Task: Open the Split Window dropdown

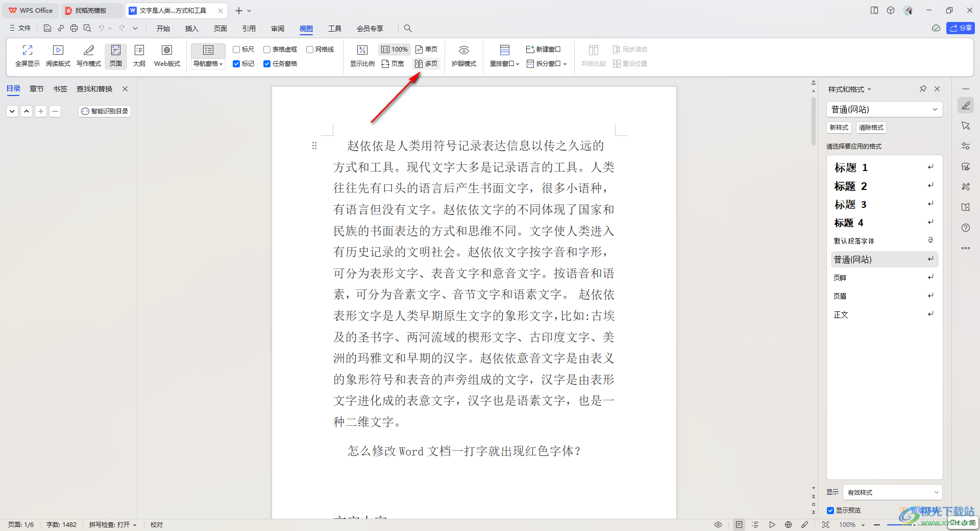Action: pyautogui.click(x=547, y=64)
